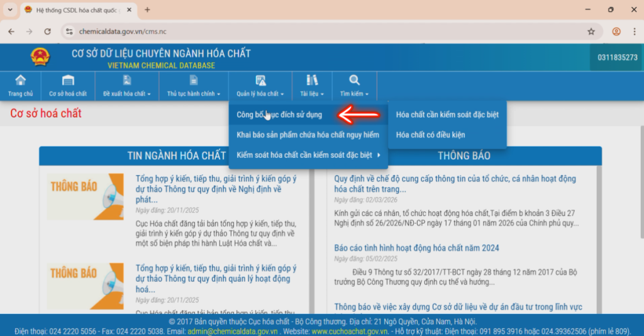Open Báo cáo tình hình hoạt động hóa chất 2024
The height and width of the screenshot is (336, 644).
click(x=416, y=248)
